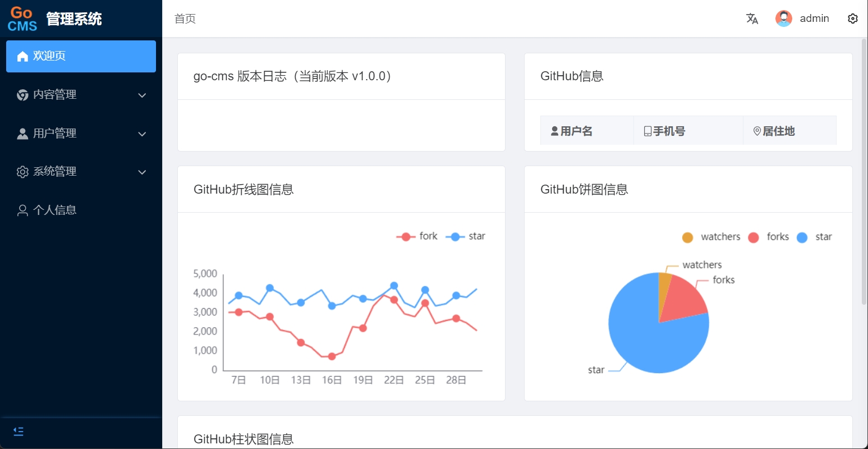The height and width of the screenshot is (449, 868).
Task: Click the 16日 label on x-axis
Action: [x=332, y=380]
